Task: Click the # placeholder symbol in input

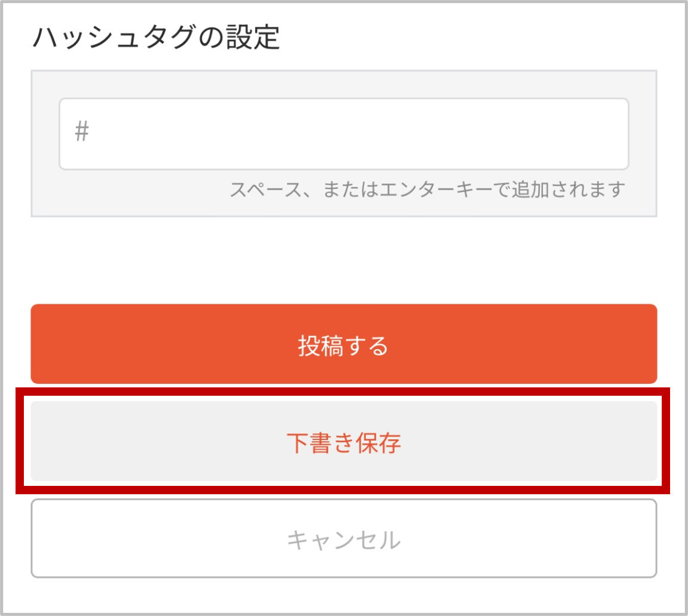Action: click(x=82, y=131)
